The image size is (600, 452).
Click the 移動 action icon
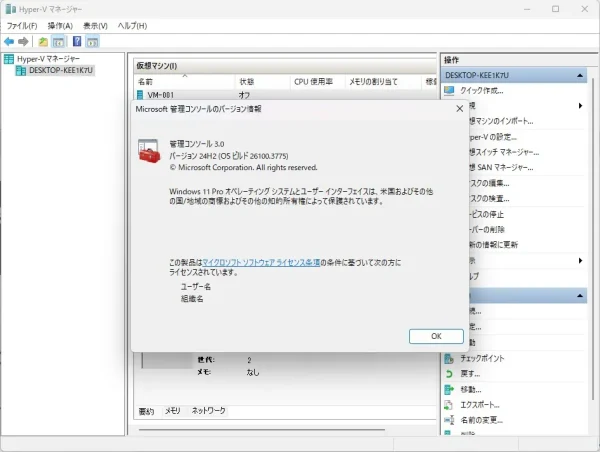pyautogui.click(x=449, y=390)
